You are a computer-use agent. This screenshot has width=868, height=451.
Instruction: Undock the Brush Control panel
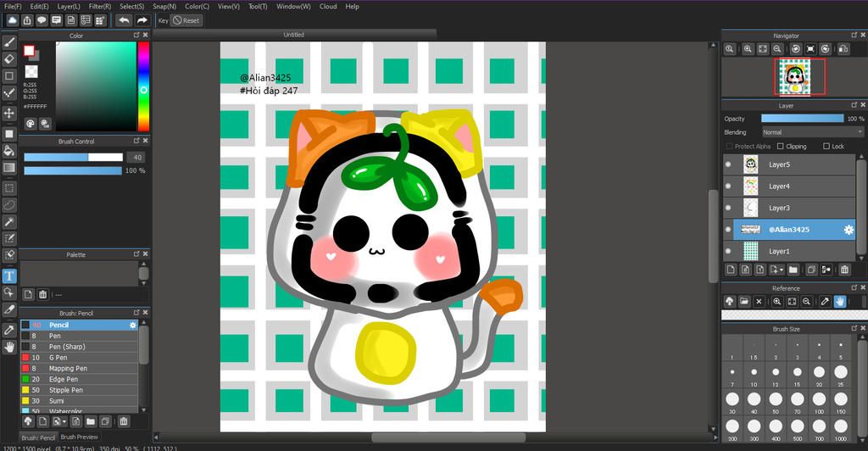click(x=136, y=141)
